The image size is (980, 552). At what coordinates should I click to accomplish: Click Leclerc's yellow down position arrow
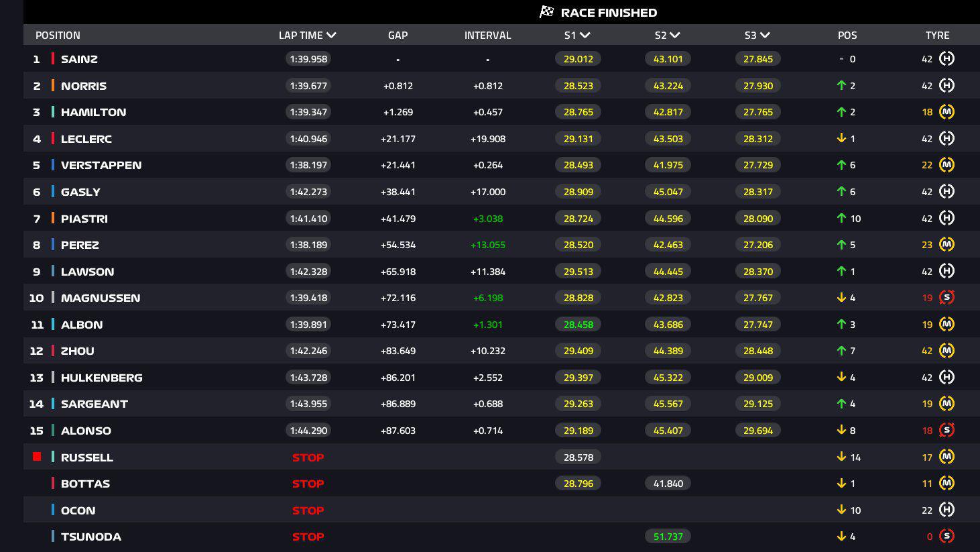click(x=841, y=139)
